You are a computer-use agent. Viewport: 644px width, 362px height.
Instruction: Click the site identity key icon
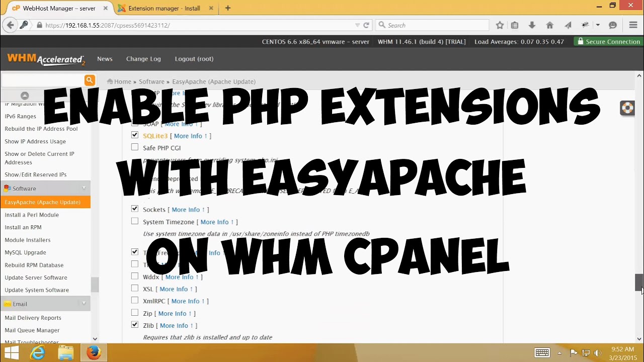(24, 25)
